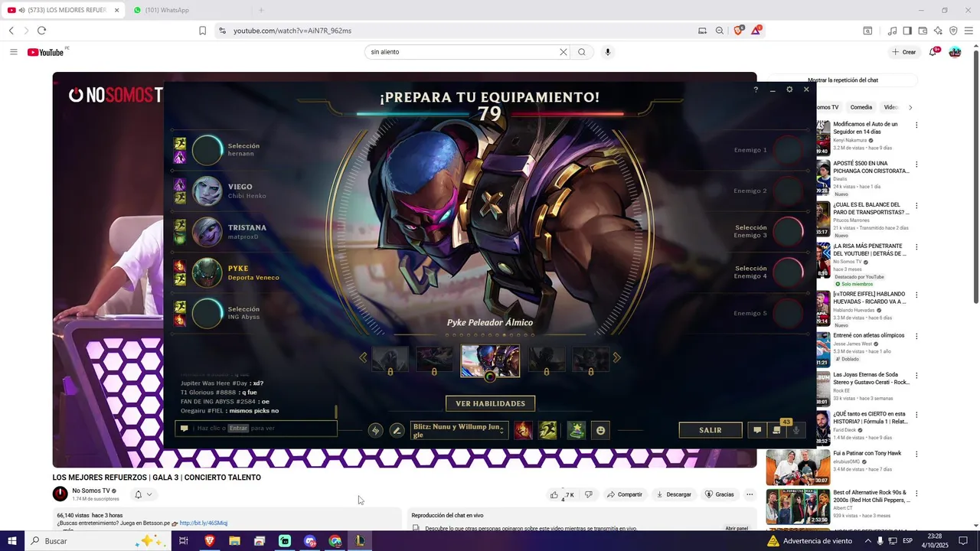The image size is (980, 551).
Task: Click the Gracias button
Action: (719, 494)
